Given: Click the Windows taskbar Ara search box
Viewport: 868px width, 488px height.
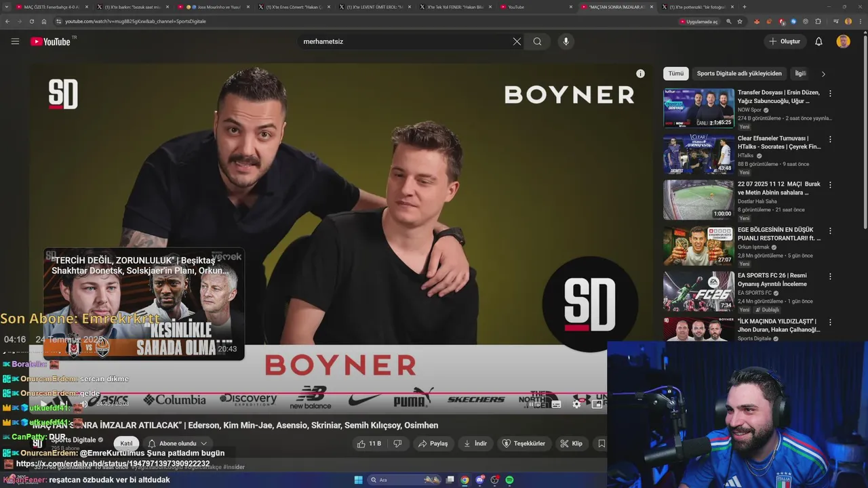Looking at the screenshot, I should pyautogui.click(x=405, y=480).
